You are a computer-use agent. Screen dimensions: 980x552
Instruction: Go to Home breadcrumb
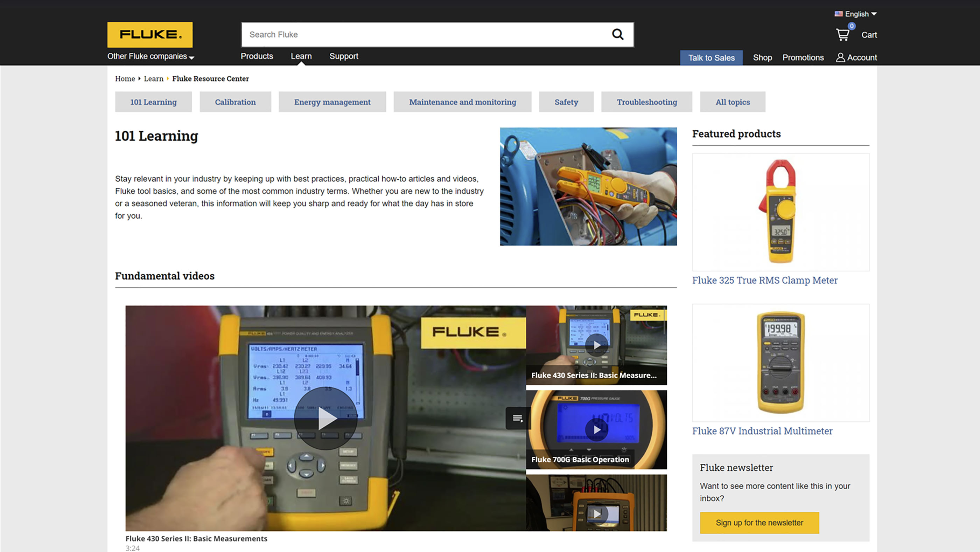coord(125,79)
